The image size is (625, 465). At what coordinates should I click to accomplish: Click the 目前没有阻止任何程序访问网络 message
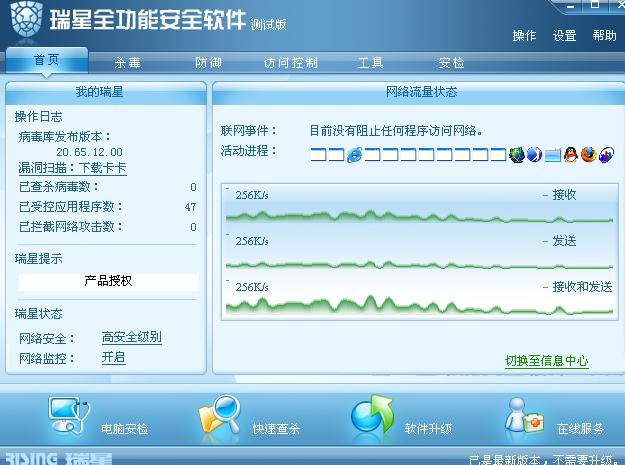(x=397, y=130)
